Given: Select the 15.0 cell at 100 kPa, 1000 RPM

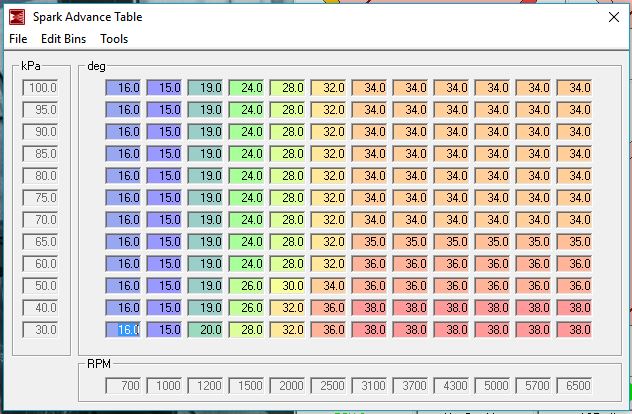Looking at the screenshot, I should (164, 87).
